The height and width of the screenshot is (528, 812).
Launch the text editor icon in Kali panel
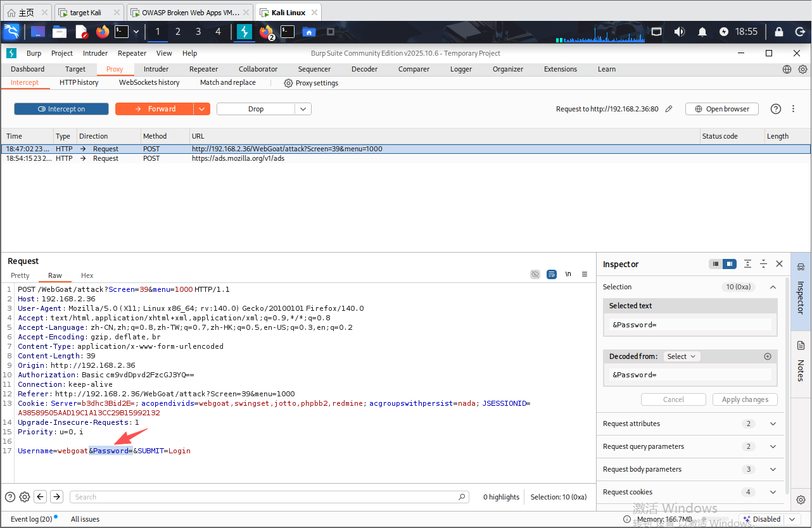pos(81,32)
